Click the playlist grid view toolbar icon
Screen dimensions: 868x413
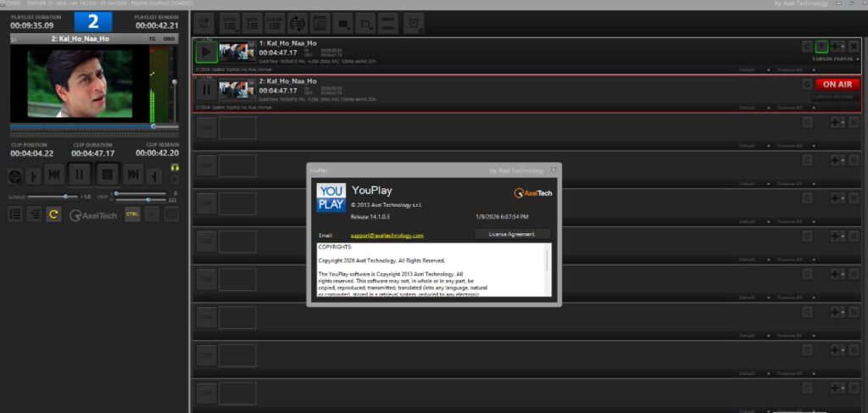coord(320,24)
